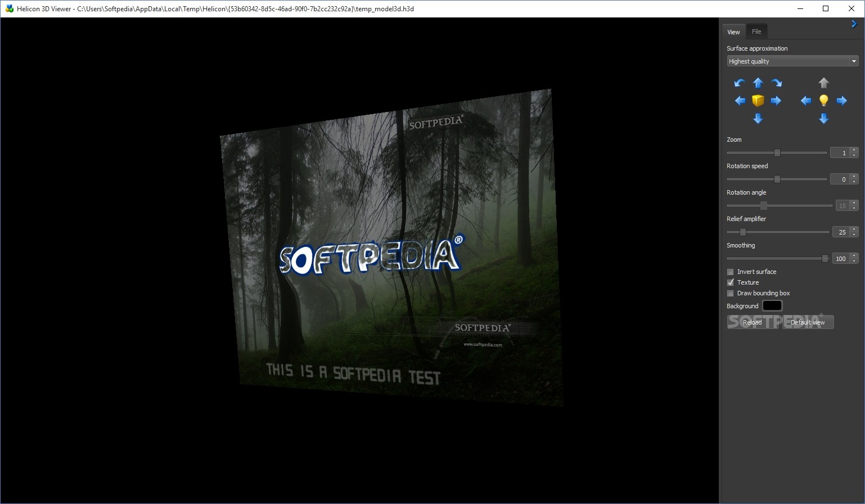The image size is (865, 504).
Task: Increase Rotation speed with stepper up
Action: [854, 177]
